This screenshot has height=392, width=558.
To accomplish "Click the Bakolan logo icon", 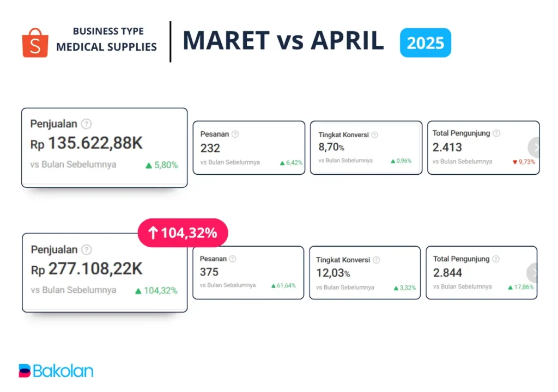I will click(25, 371).
